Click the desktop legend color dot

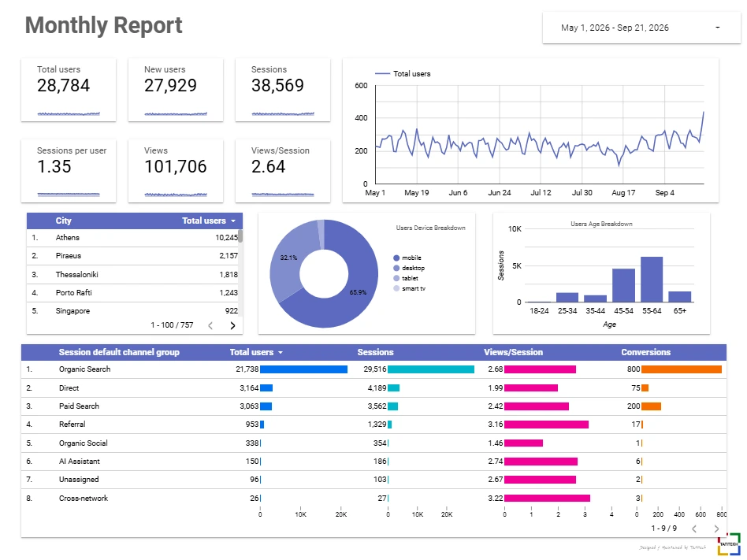(396, 268)
